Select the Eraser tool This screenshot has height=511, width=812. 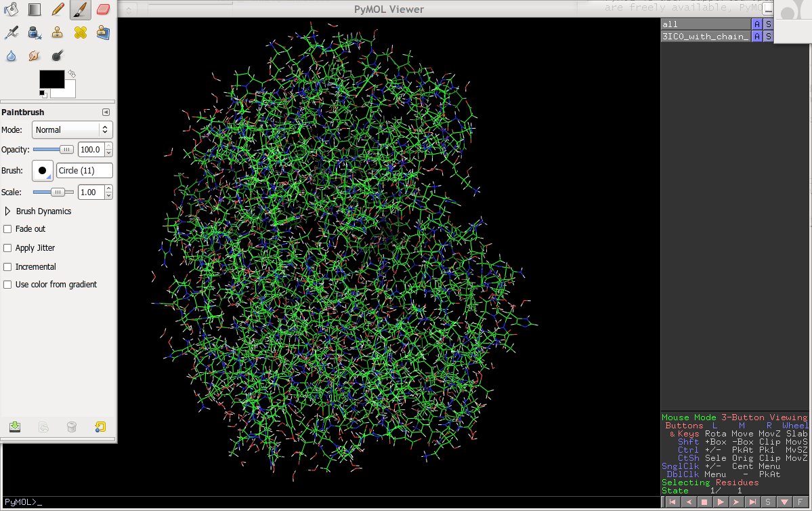[103, 9]
